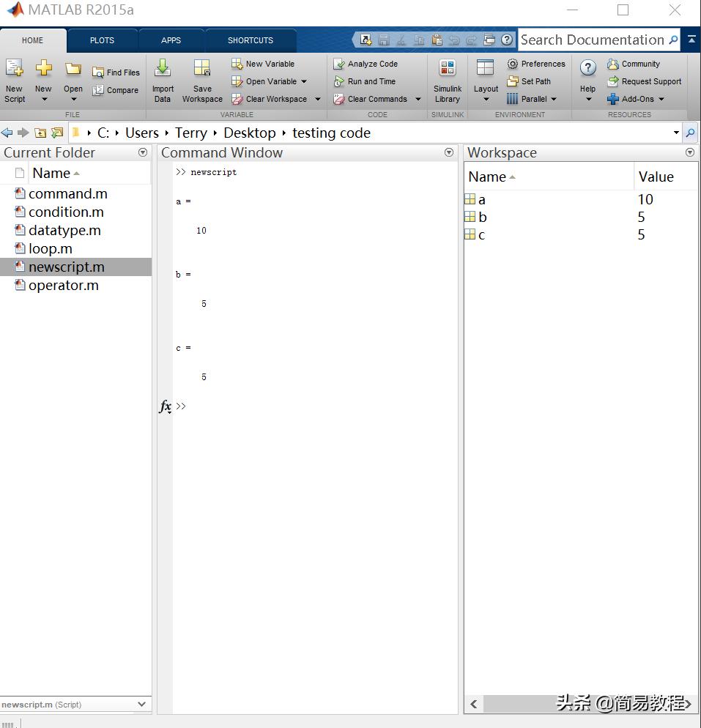The height and width of the screenshot is (728, 701).
Task: Open the Simulink Library
Action: click(447, 70)
